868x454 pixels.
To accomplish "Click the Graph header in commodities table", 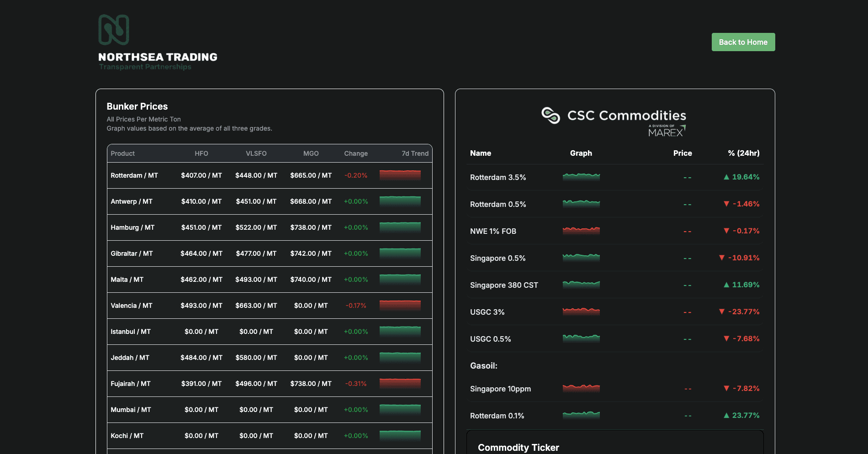I will 581,153.
